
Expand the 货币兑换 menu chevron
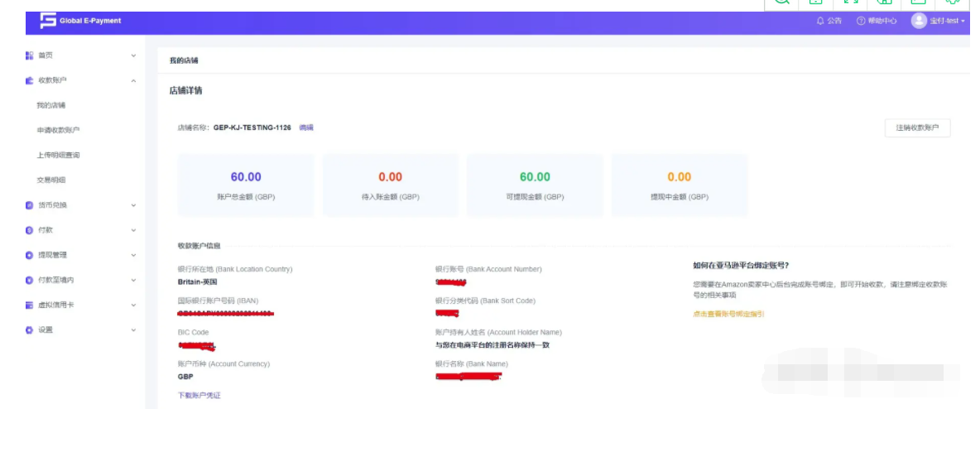pos(133,205)
